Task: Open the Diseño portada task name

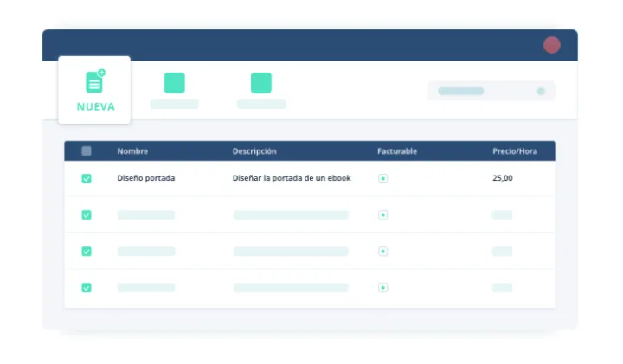Action: pyautogui.click(x=145, y=179)
